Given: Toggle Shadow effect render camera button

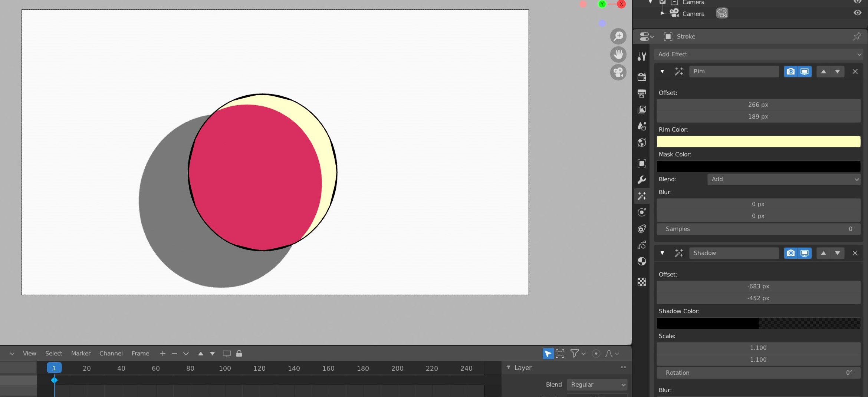Looking at the screenshot, I should click(x=791, y=253).
